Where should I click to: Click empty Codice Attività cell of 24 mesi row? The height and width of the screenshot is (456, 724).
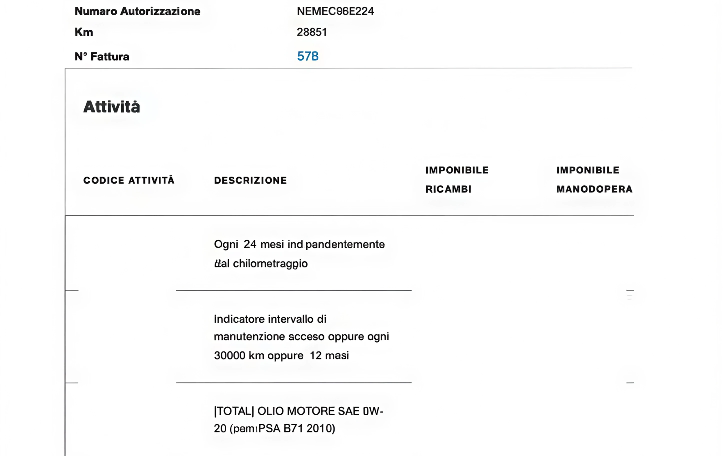pos(121,254)
